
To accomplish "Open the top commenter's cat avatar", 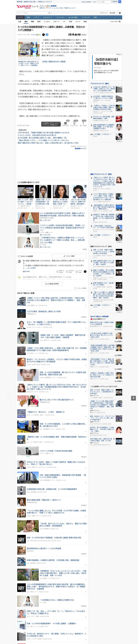I will tap(19, 261).
